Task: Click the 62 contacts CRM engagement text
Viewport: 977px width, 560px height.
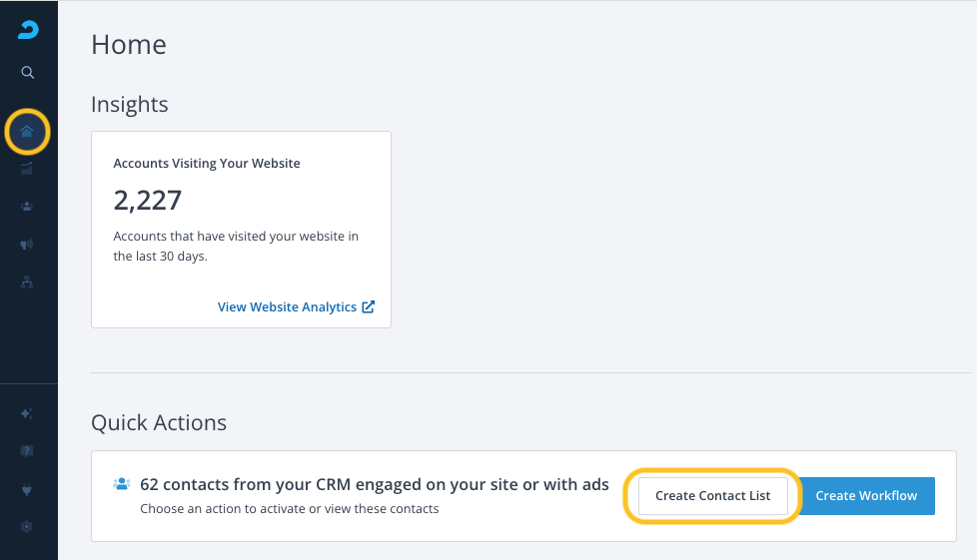Action: click(375, 484)
